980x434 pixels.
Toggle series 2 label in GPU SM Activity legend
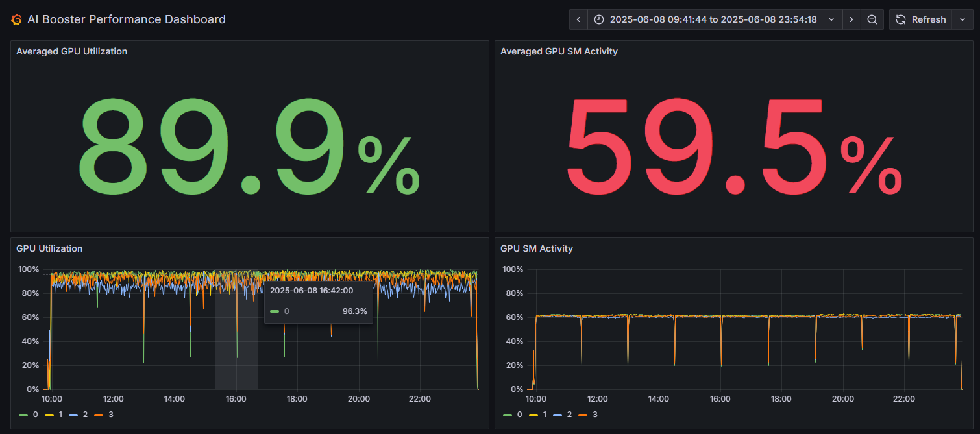point(569,415)
